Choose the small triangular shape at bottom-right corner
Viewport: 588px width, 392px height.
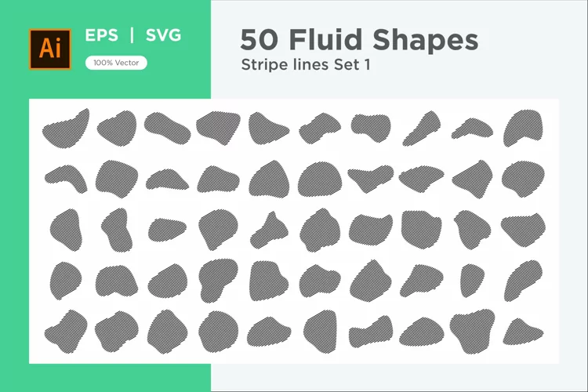click(523, 332)
